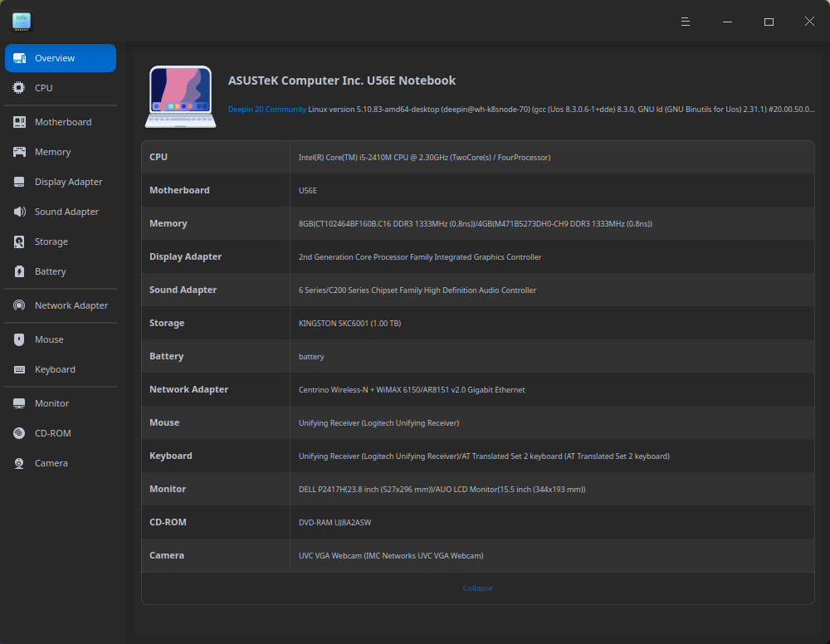830x644 pixels.
Task: Click the Display Adapter icon
Action: click(19, 182)
